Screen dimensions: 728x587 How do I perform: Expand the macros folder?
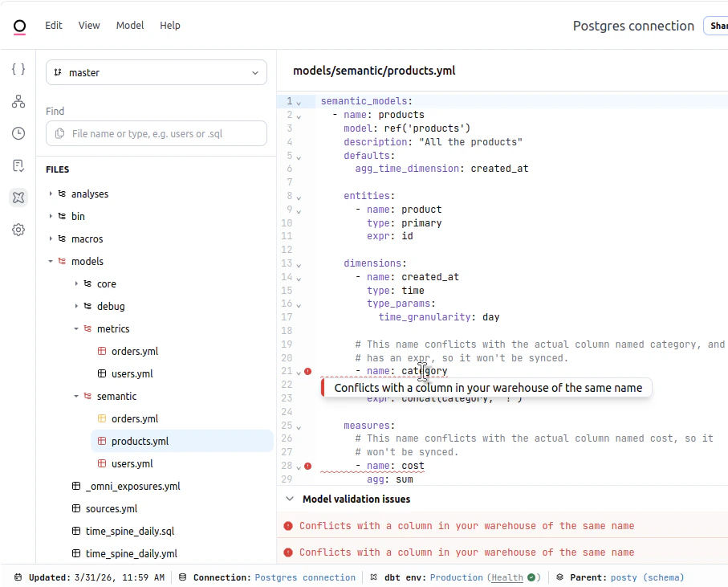tap(51, 238)
